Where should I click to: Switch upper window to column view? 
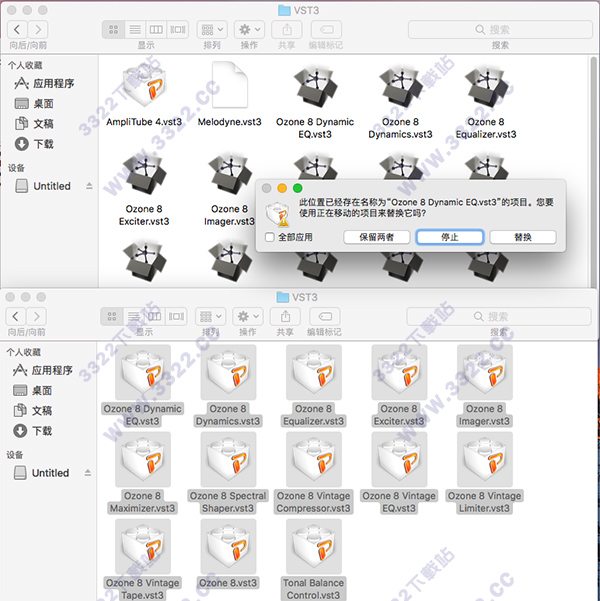pyautogui.click(x=156, y=30)
